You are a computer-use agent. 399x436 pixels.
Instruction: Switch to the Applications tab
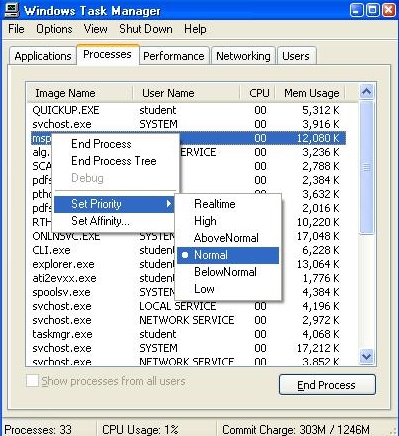(43, 56)
